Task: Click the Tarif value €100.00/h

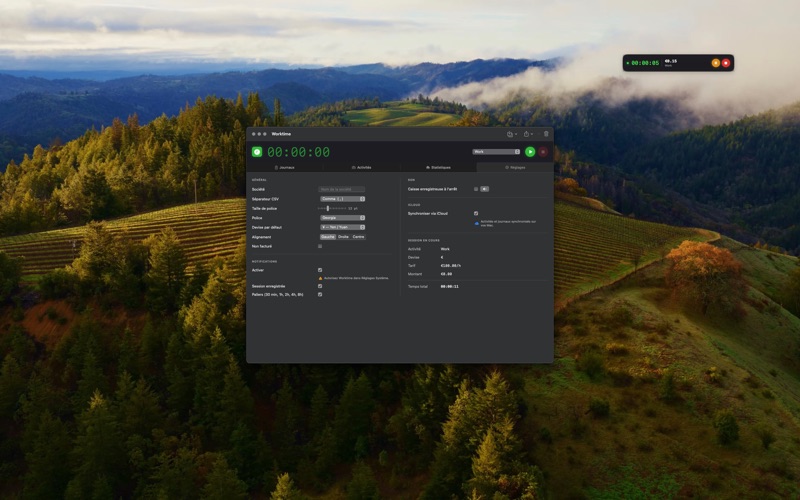Action: (451, 266)
